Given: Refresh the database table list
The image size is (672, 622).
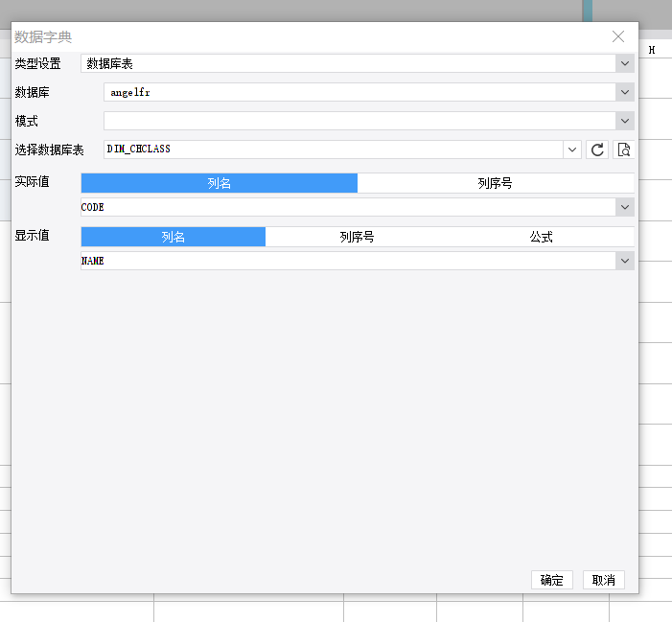Looking at the screenshot, I should pos(597,150).
